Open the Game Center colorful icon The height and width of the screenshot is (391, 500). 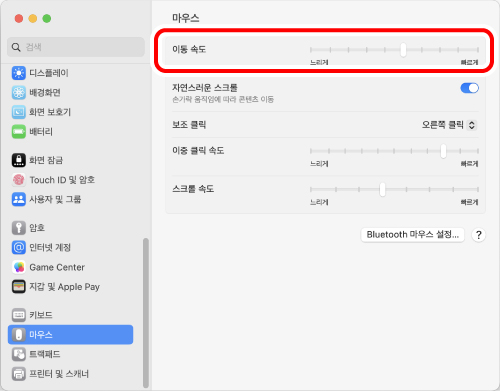pos(19,267)
